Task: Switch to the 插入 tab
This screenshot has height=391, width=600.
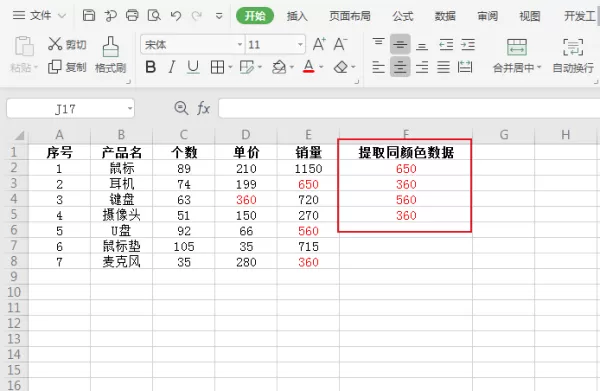Action: point(297,16)
